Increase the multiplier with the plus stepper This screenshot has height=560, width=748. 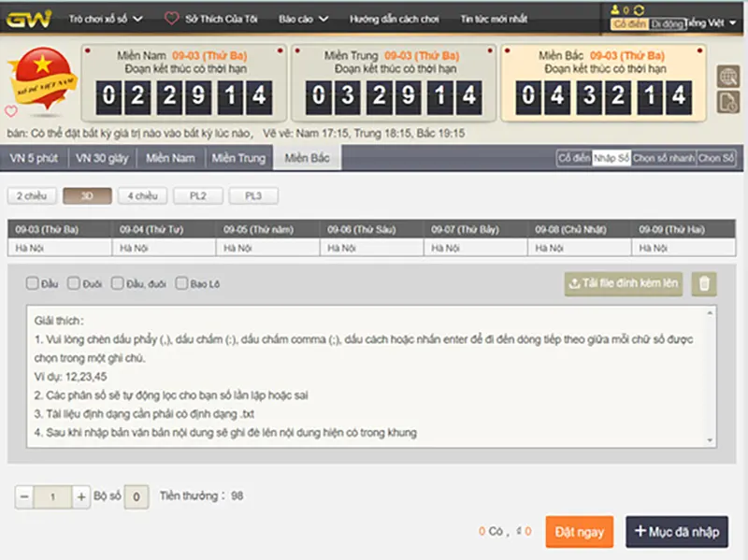click(81, 496)
